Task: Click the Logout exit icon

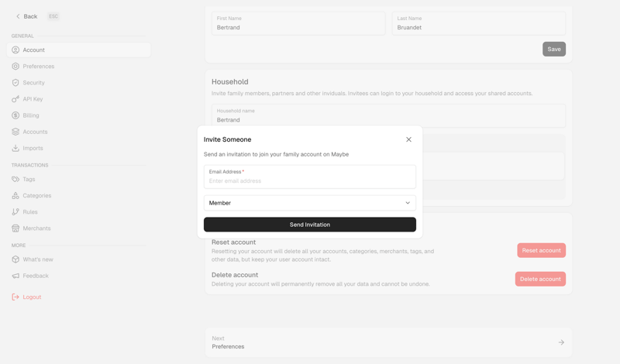Action: point(15,297)
